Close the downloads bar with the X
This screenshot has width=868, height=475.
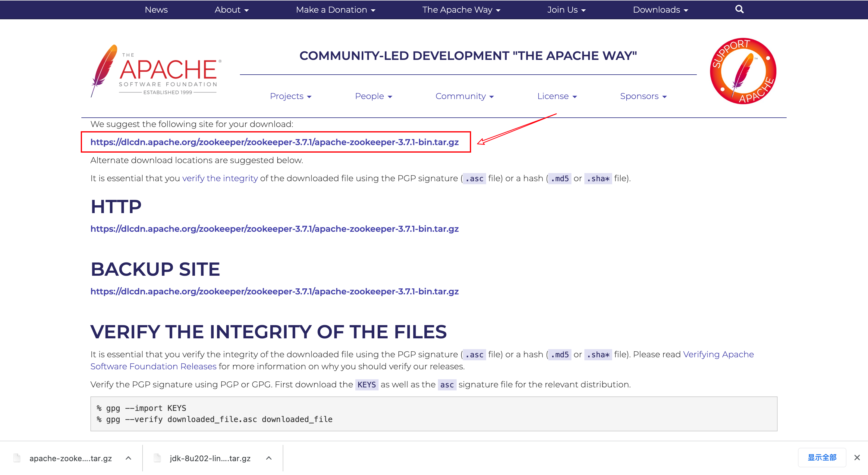tap(857, 458)
